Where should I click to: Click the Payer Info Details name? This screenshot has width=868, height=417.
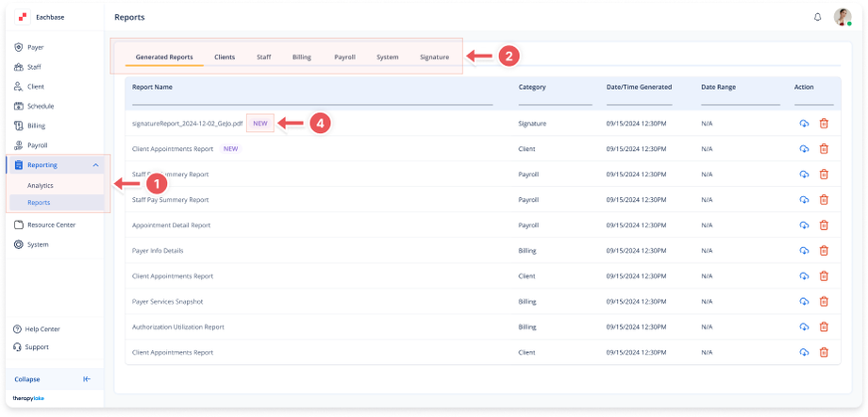158,251
